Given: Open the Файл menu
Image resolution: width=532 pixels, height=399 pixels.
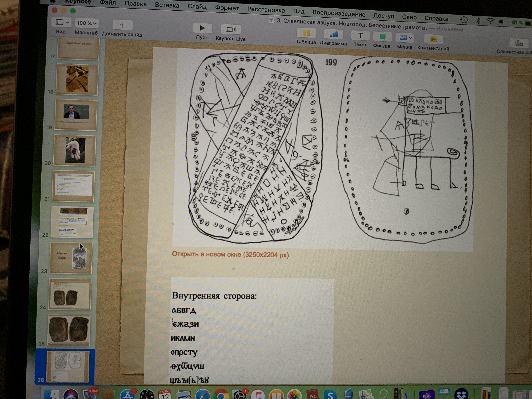Looking at the screenshot, I should click(x=108, y=3).
